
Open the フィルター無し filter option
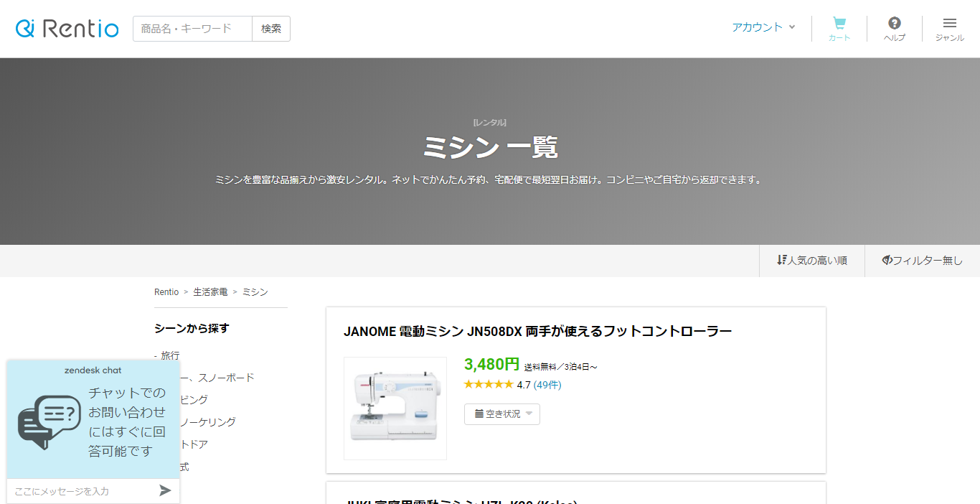pos(923,261)
